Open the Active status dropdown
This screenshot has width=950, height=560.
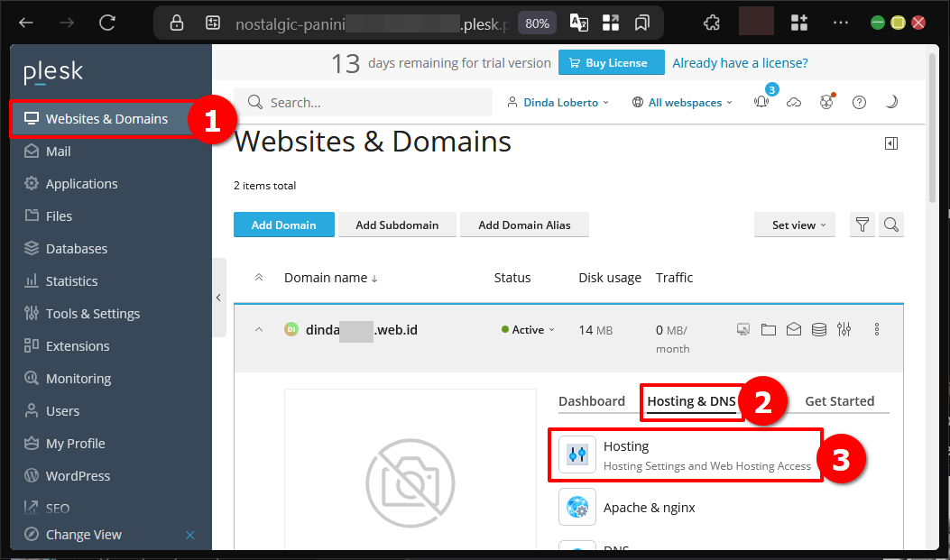(529, 330)
